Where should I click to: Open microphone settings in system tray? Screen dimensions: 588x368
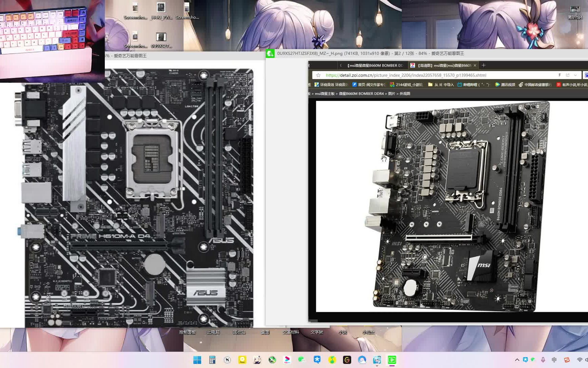point(543,360)
